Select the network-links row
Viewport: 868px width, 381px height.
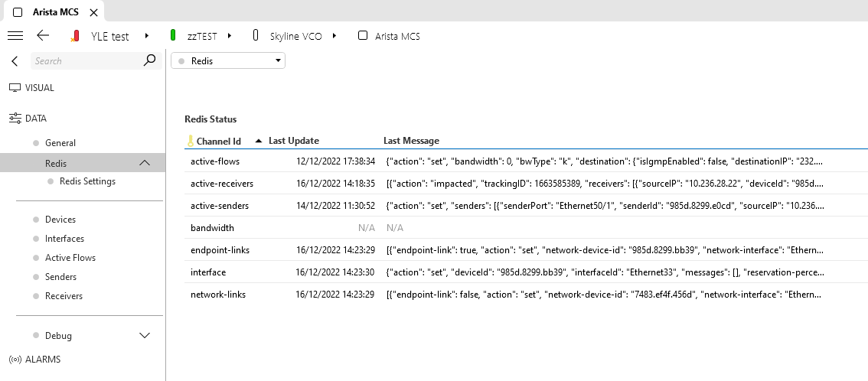[526, 295]
